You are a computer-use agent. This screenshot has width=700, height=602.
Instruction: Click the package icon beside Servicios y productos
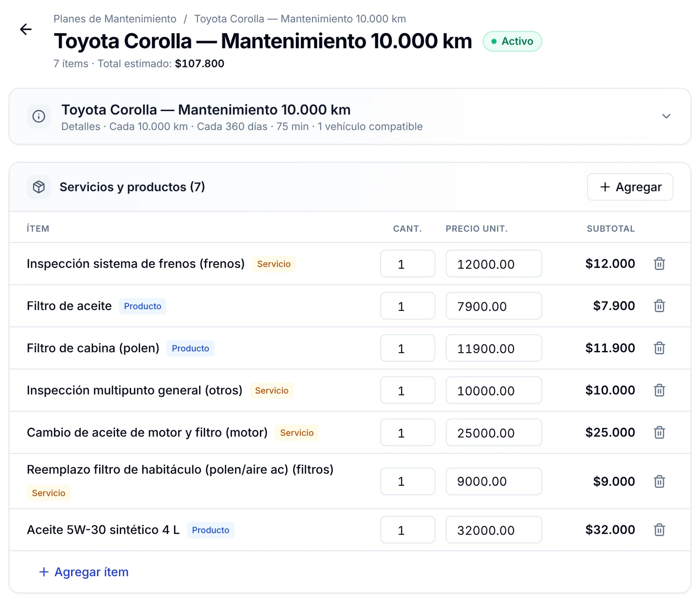tap(39, 187)
